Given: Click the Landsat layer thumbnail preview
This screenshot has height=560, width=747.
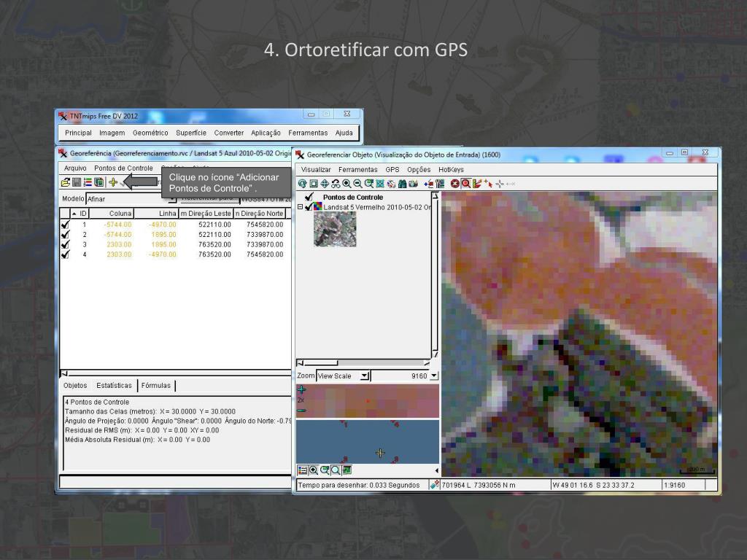Looking at the screenshot, I should pos(335,229).
